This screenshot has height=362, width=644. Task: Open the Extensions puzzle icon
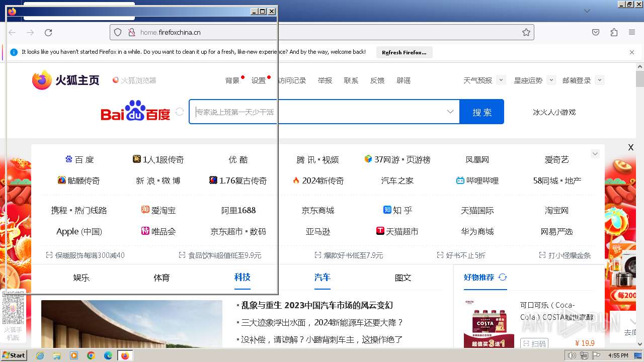pos(614,32)
